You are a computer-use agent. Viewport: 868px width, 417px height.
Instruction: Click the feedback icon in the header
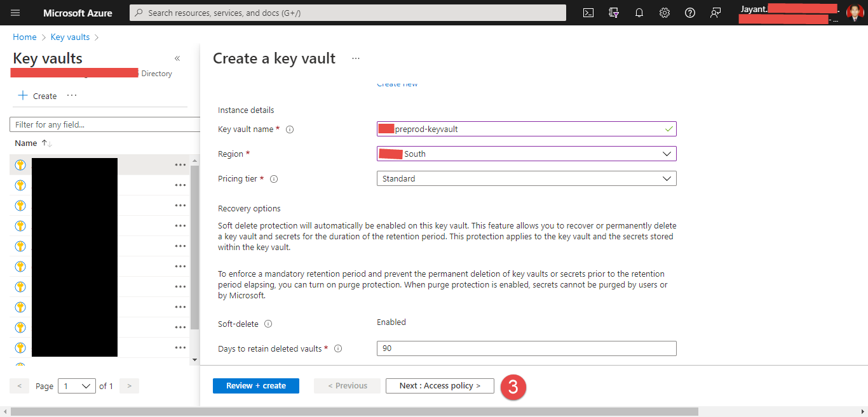[715, 13]
